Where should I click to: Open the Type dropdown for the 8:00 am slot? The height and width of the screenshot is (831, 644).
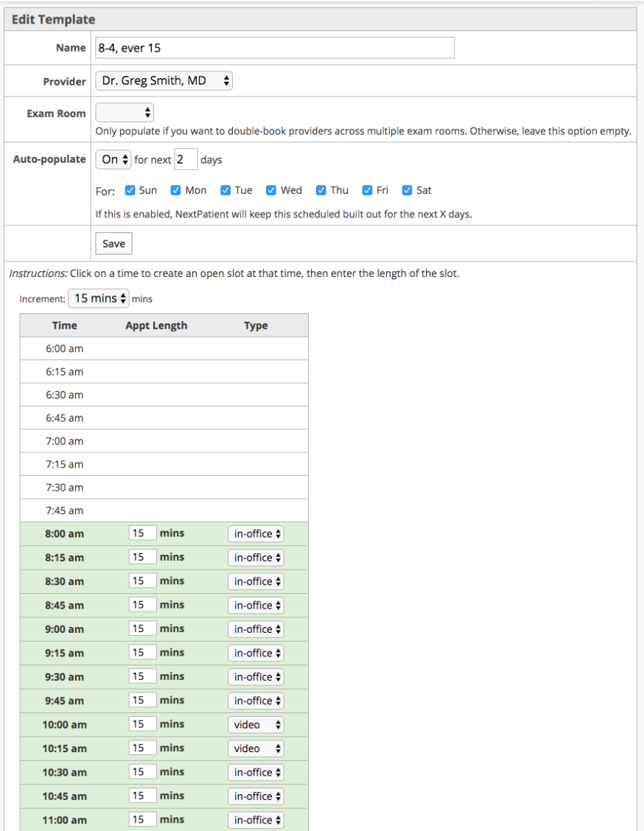pos(255,533)
